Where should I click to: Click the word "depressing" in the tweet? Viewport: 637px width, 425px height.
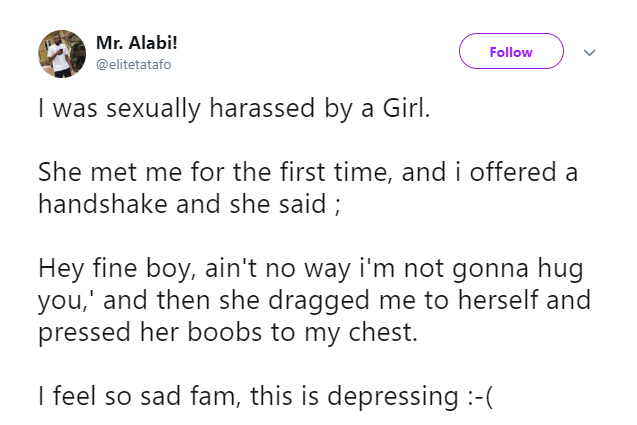(379, 397)
